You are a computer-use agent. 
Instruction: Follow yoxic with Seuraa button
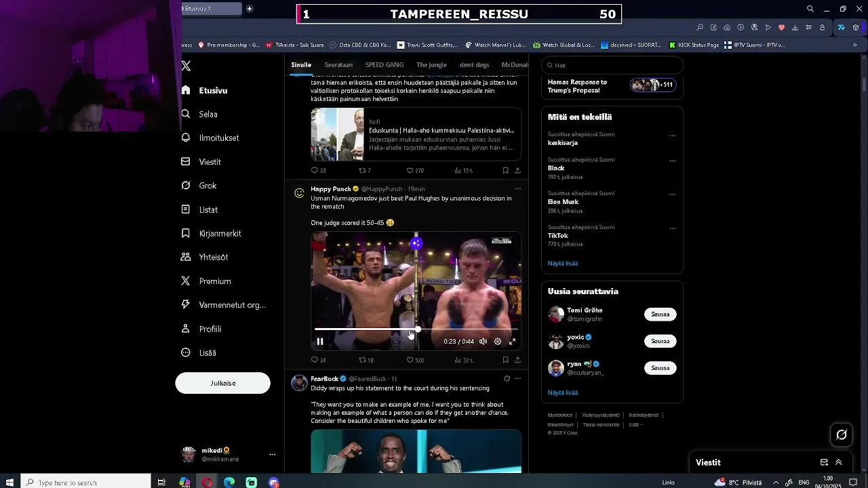(x=660, y=341)
